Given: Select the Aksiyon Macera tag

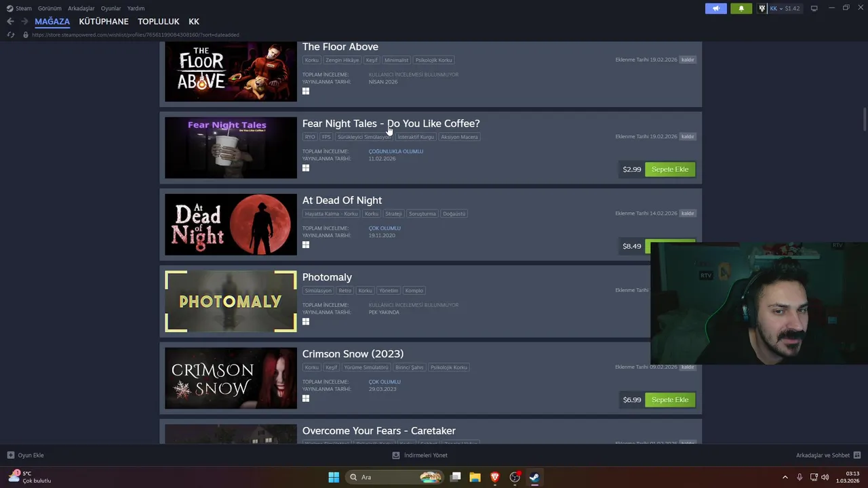Looking at the screenshot, I should (459, 137).
